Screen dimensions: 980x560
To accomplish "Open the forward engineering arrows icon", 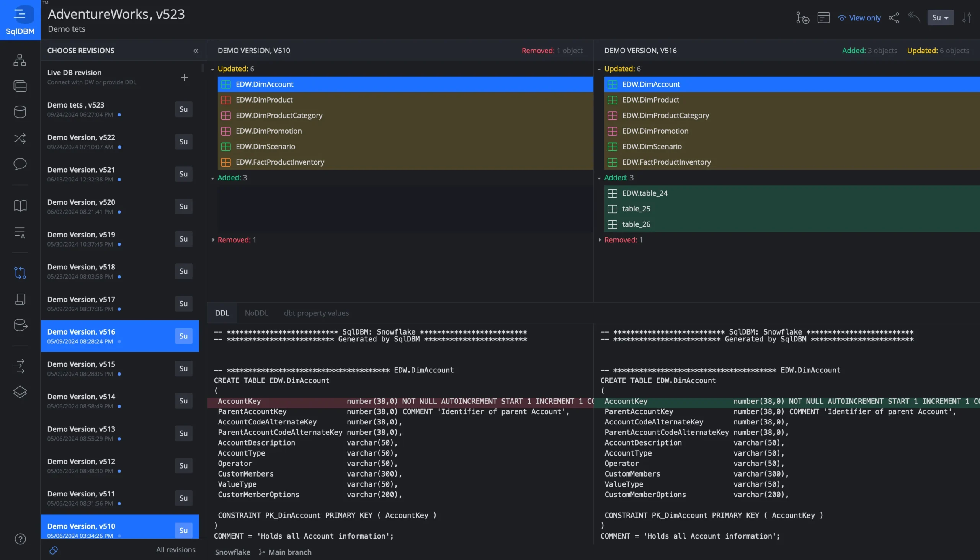I will pos(19,366).
